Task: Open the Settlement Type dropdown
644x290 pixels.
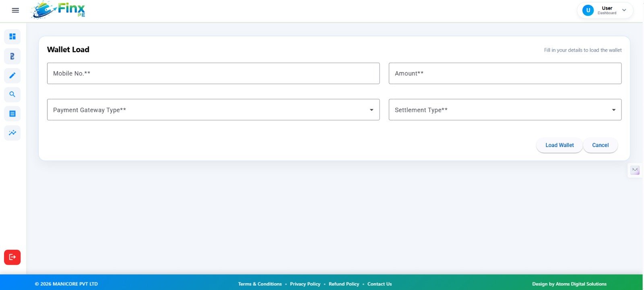Action: pyautogui.click(x=505, y=110)
